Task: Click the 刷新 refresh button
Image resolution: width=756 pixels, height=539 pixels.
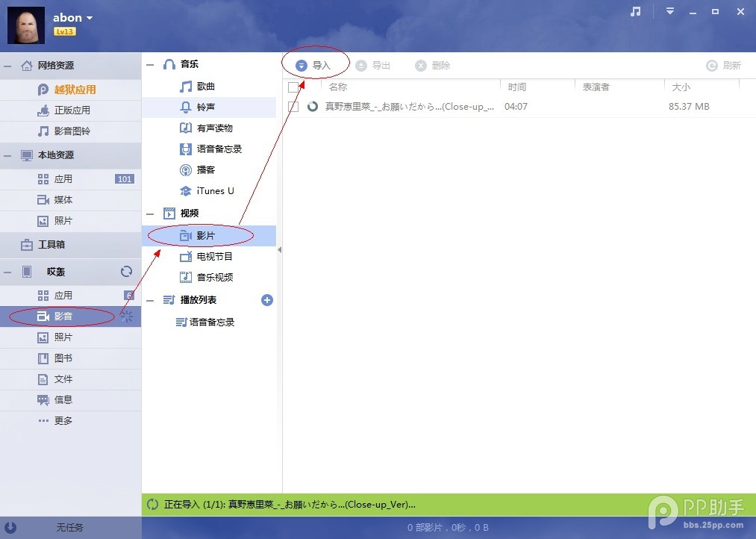Action: tap(724, 66)
